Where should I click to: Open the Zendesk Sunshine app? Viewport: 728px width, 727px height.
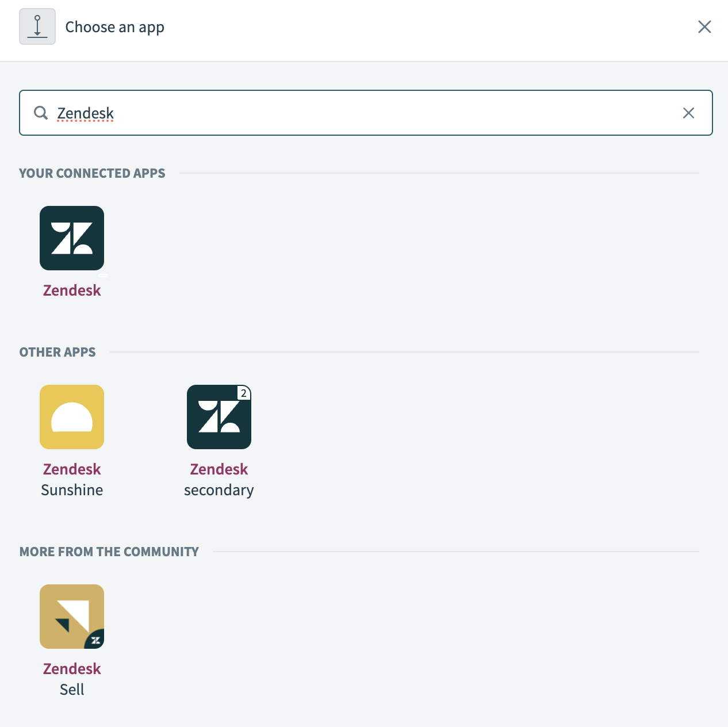click(x=71, y=417)
